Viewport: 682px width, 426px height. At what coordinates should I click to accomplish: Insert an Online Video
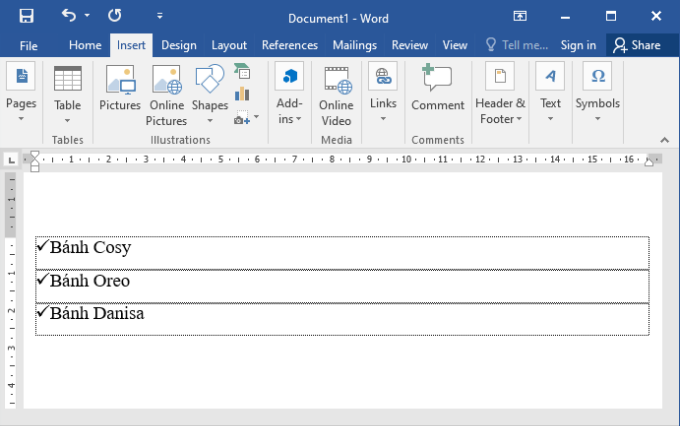click(x=336, y=95)
